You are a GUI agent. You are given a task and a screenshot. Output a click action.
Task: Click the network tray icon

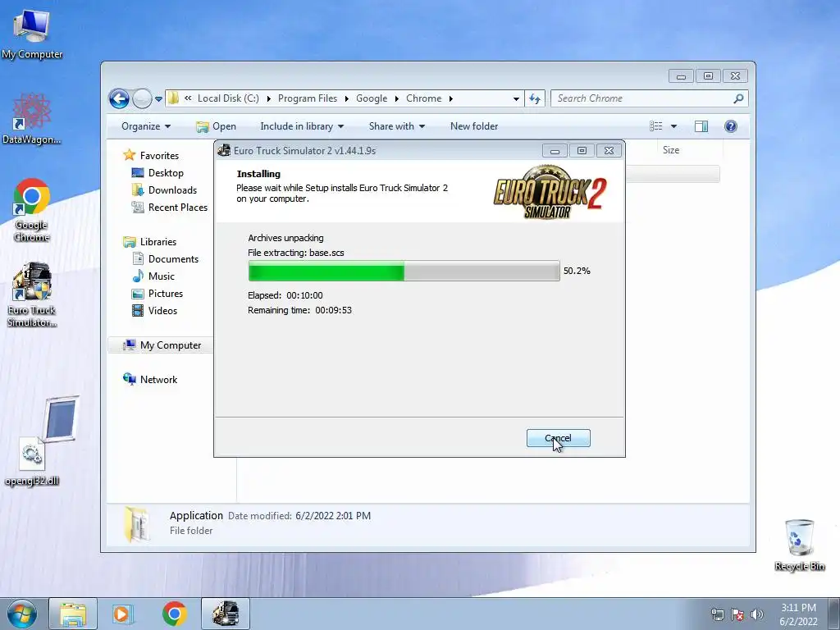pos(717,614)
